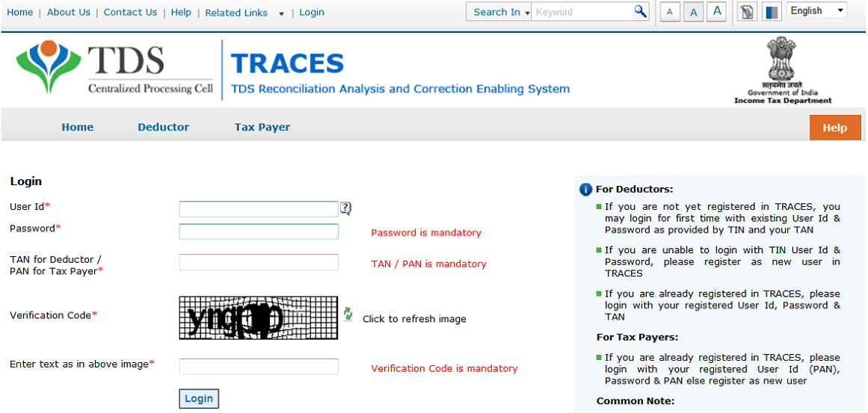Viewport: 868px width, 413px height.
Task: Open the Tax Payer navigation menu
Action: pyautogui.click(x=262, y=127)
